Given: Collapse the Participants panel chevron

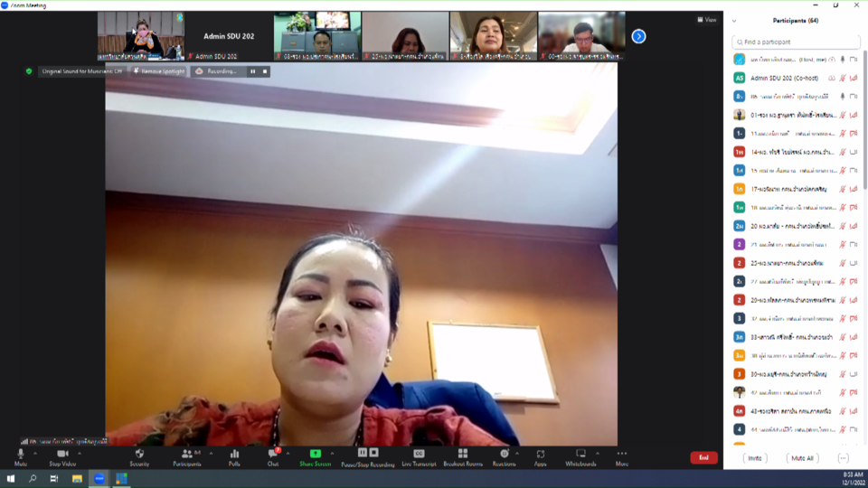Looking at the screenshot, I should pos(734,21).
